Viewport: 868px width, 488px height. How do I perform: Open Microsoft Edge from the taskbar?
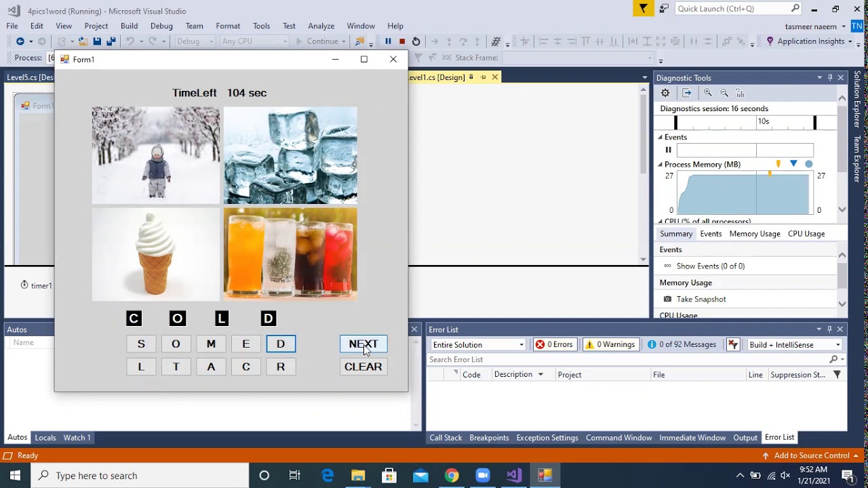coord(328,475)
